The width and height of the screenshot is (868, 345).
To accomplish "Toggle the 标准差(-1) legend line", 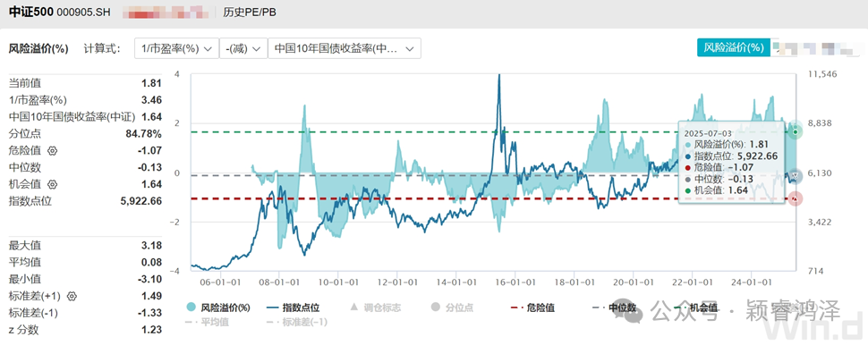I will (x=296, y=322).
